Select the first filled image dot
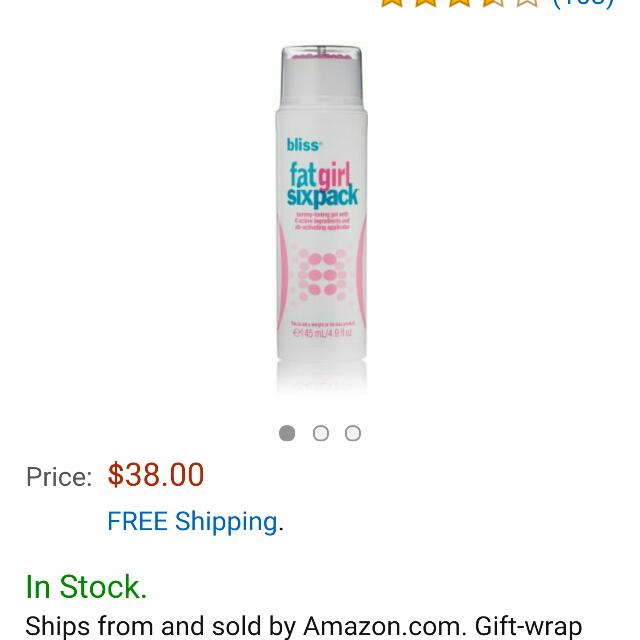Viewport: 640px width, 640px height. (287, 433)
